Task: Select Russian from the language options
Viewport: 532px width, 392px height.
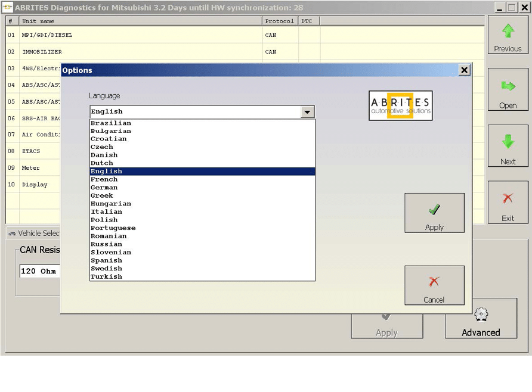Action: pyautogui.click(x=106, y=244)
